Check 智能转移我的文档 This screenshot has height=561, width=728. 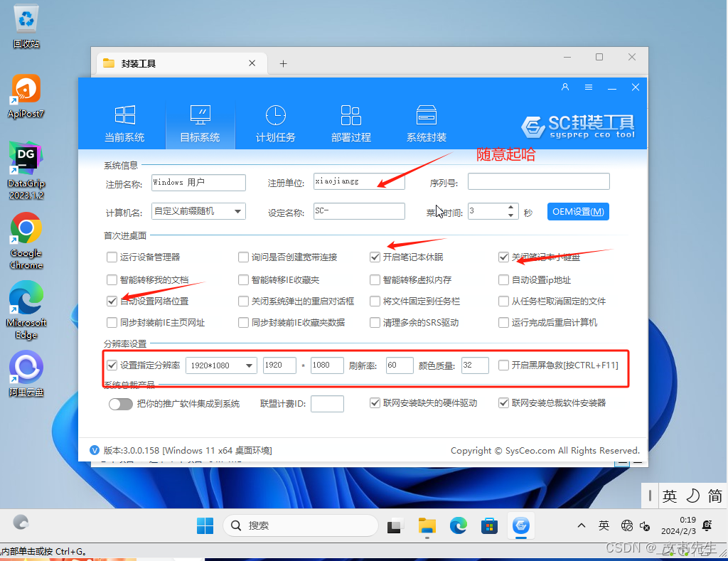[x=112, y=279]
